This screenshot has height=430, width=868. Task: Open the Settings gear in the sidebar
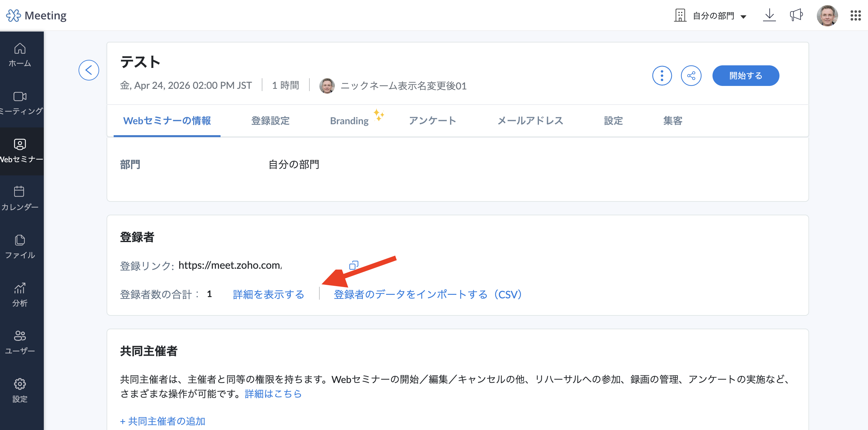coord(20,389)
